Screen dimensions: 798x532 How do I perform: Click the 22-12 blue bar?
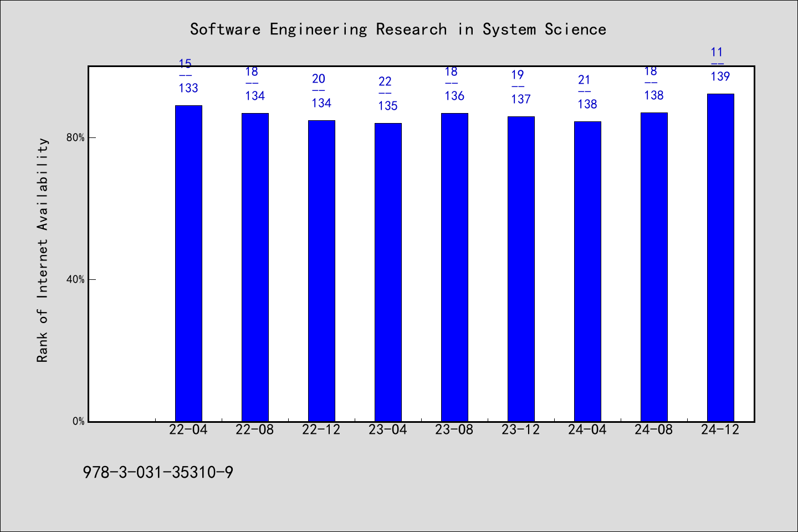321,271
